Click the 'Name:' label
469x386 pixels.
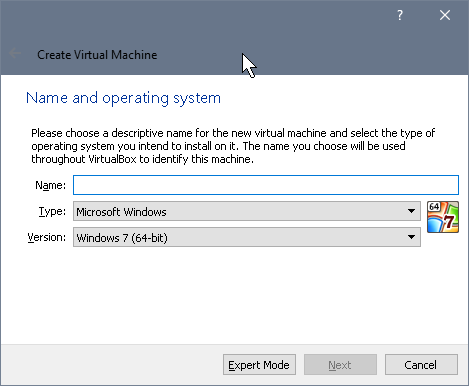point(51,185)
